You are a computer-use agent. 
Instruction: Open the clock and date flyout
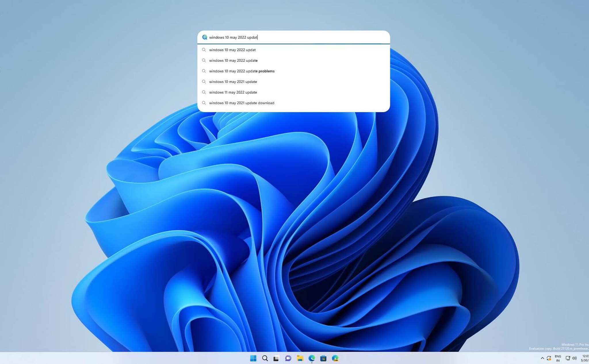coord(585,358)
